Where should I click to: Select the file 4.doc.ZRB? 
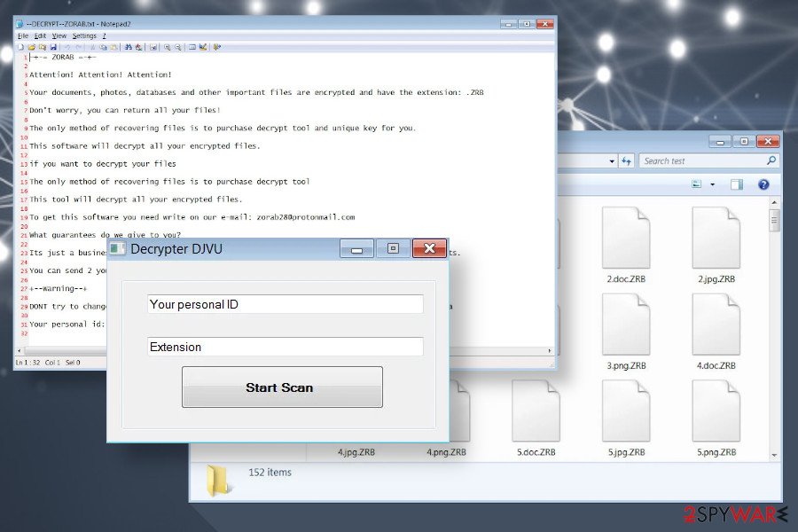click(716, 332)
